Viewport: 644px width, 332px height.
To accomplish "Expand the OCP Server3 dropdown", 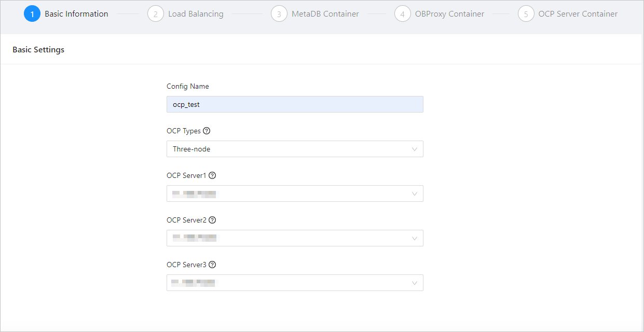I will [x=295, y=283].
